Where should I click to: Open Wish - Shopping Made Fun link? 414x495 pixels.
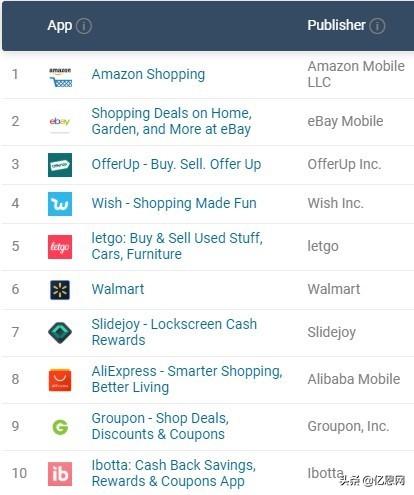pyautogui.click(x=174, y=203)
